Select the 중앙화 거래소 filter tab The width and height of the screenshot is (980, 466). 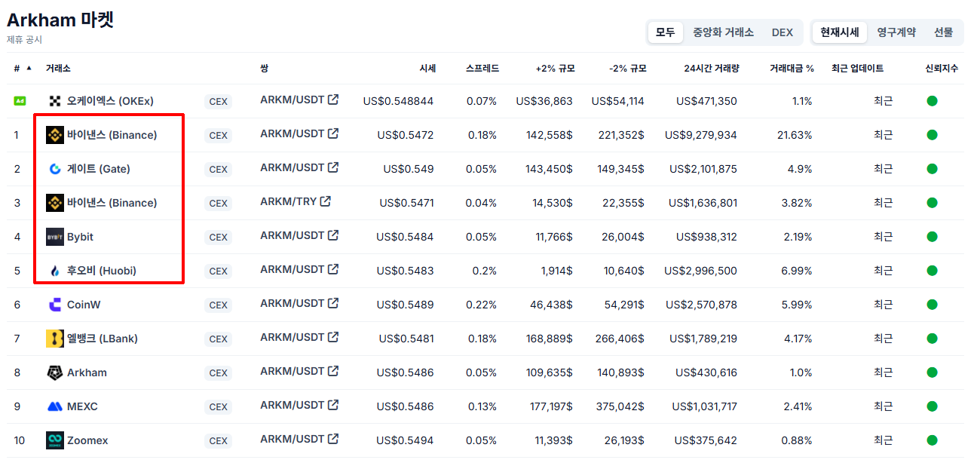point(723,32)
